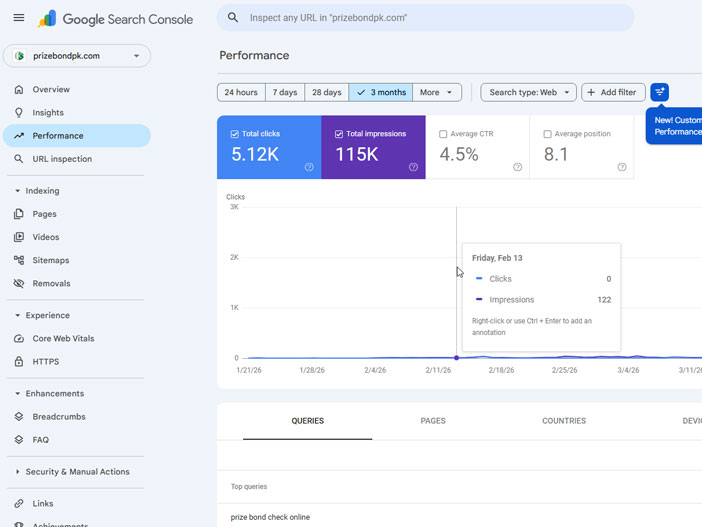Select the 24 hours date range
Viewport: 702px width, 527px height.
pos(241,92)
